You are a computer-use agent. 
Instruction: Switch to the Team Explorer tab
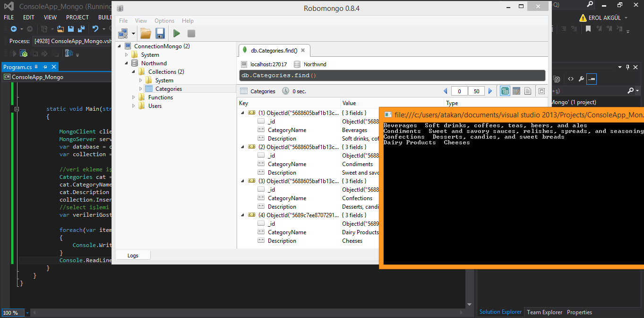544,312
